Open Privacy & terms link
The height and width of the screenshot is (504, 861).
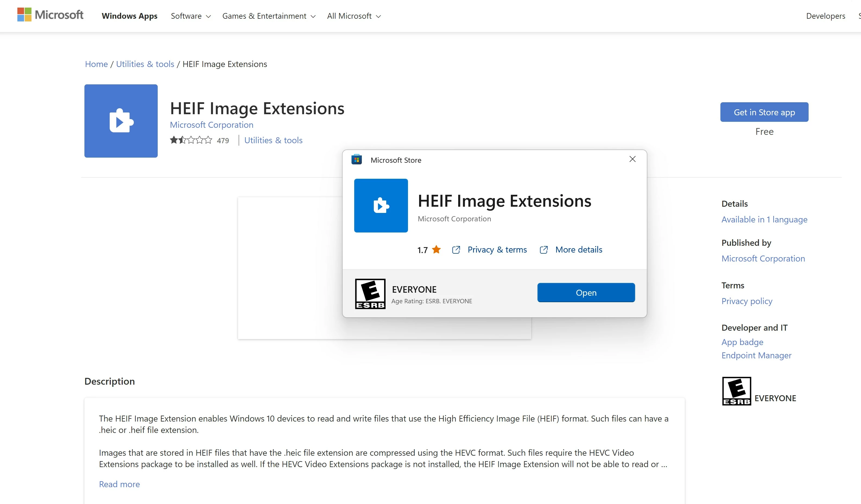(x=497, y=250)
